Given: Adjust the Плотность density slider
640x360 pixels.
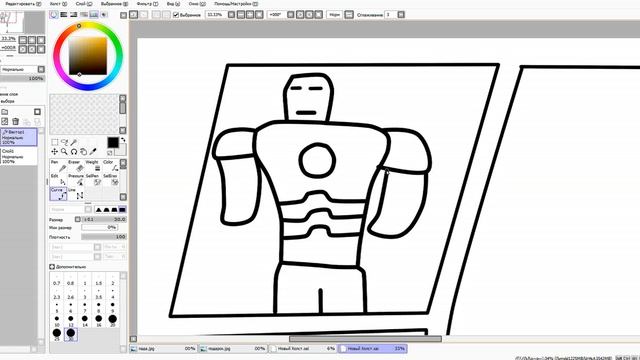Looking at the screenshot, I should point(104,237).
